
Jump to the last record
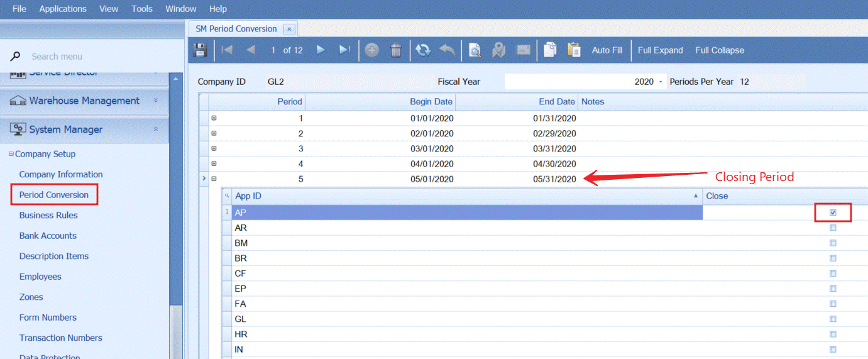[344, 50]
